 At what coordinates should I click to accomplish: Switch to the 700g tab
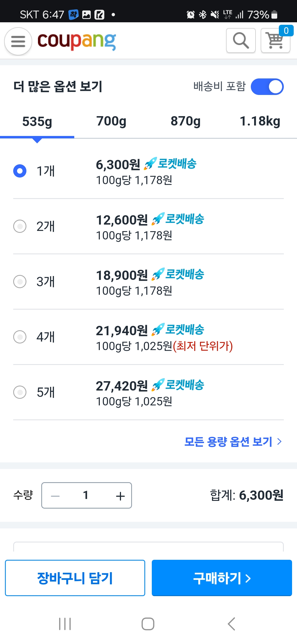[111, 121]
